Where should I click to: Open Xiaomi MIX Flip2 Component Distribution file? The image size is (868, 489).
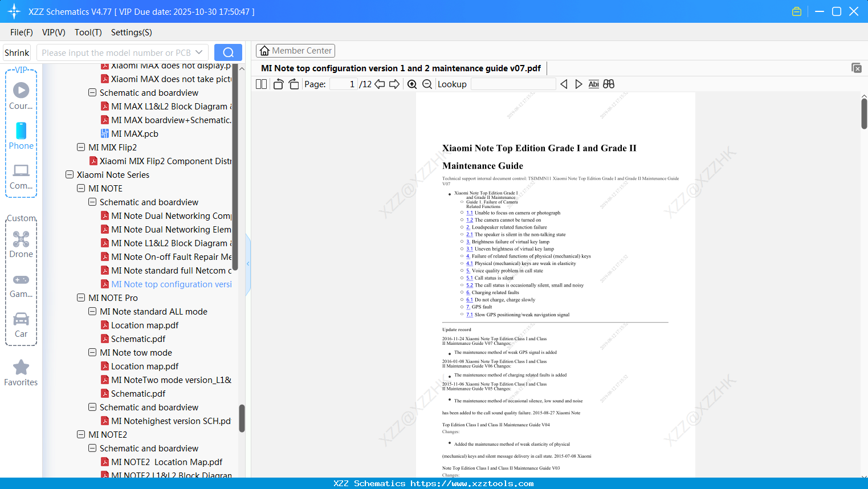166,161
